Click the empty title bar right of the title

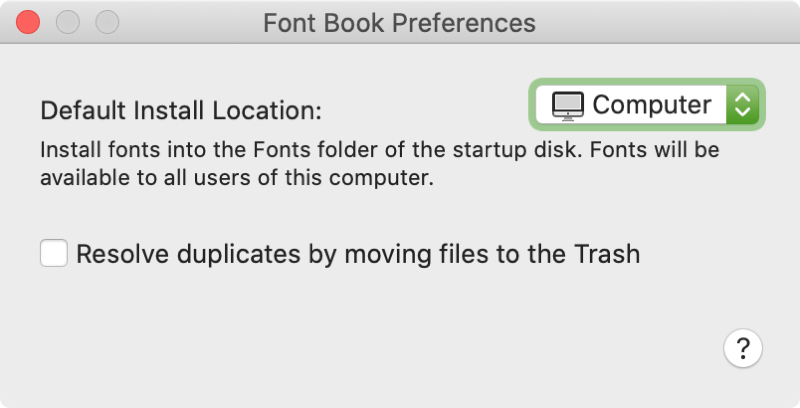663,22
